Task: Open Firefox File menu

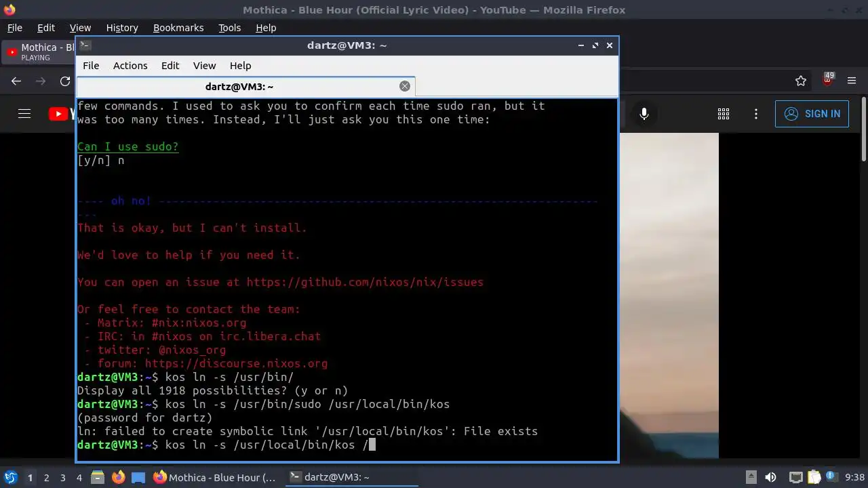Action: [14, 28]
